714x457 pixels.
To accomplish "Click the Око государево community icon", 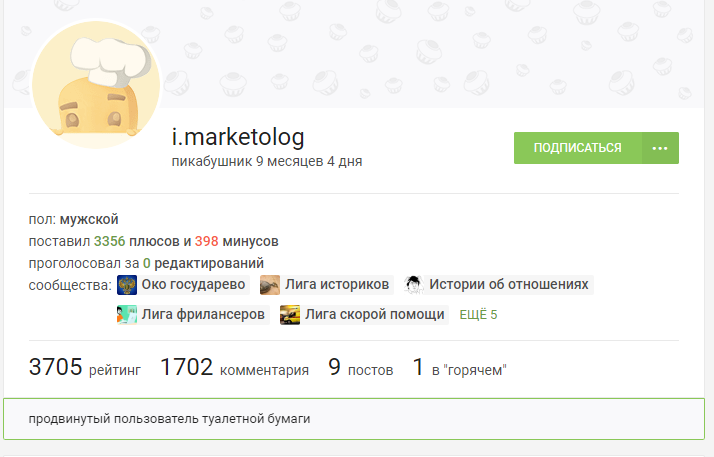I will coord(127,285).
